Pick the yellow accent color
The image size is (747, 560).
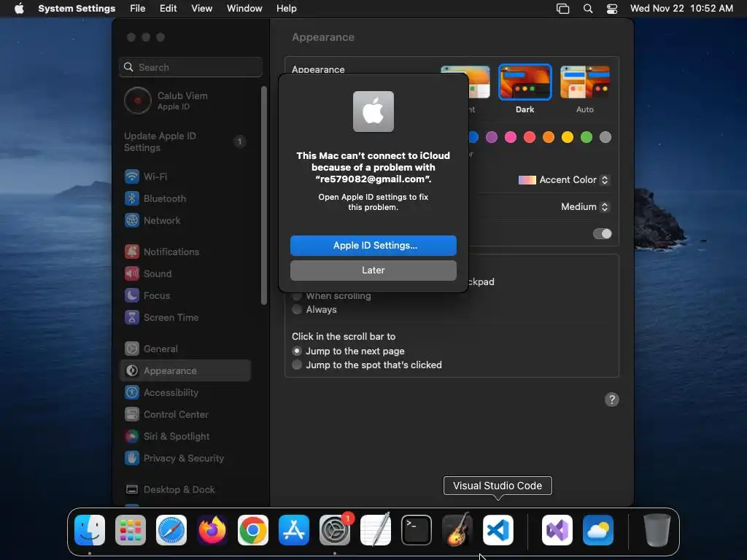click(x=568, y=138)
